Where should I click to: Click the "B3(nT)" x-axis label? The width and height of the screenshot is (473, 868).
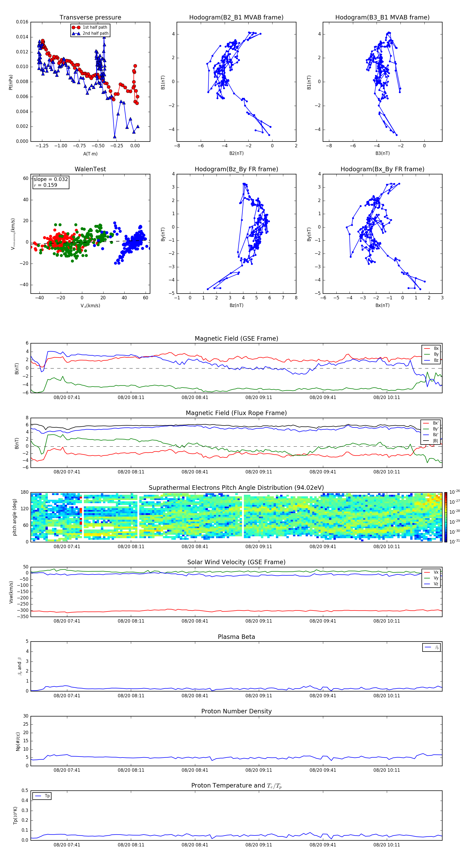(382, 153)
